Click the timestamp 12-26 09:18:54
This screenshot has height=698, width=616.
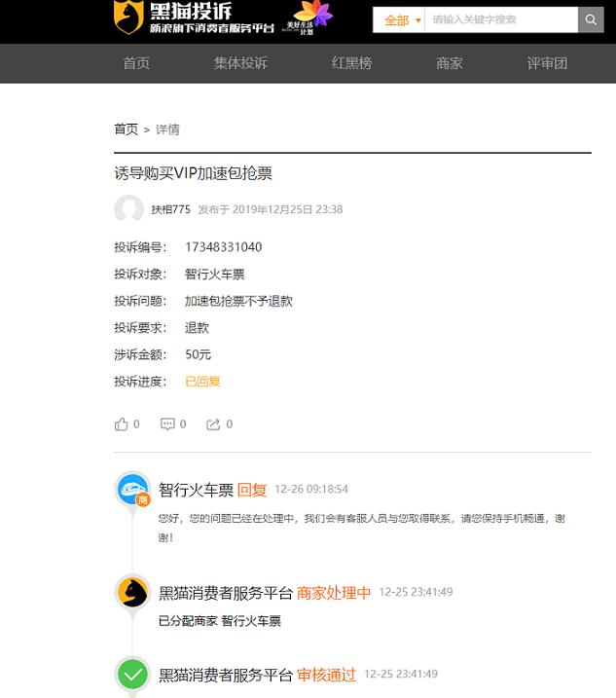click(311, 490)
